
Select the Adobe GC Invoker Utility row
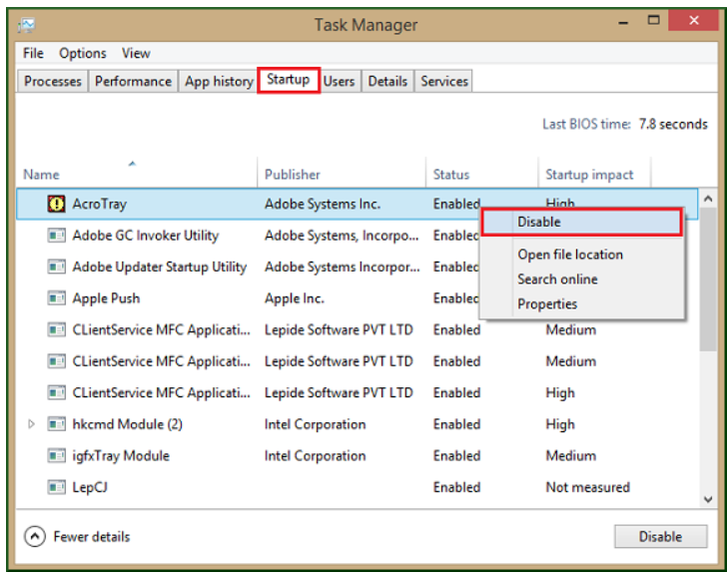(x=357, y=236)
